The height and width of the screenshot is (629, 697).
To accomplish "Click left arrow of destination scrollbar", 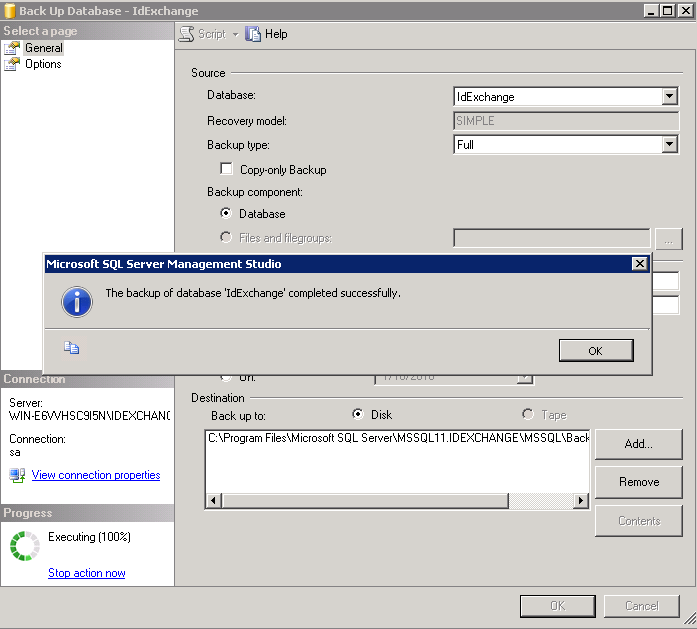I will point(214,501).
